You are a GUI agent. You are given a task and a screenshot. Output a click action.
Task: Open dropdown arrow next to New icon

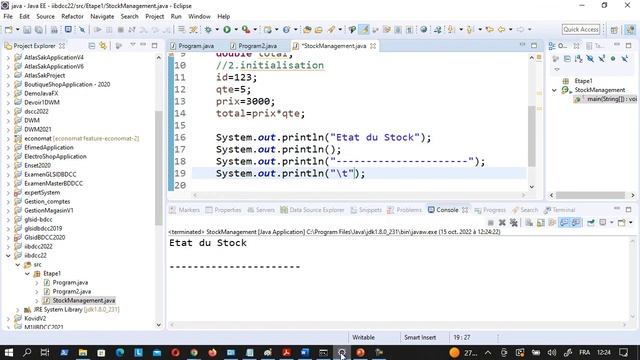pos(18,29)
